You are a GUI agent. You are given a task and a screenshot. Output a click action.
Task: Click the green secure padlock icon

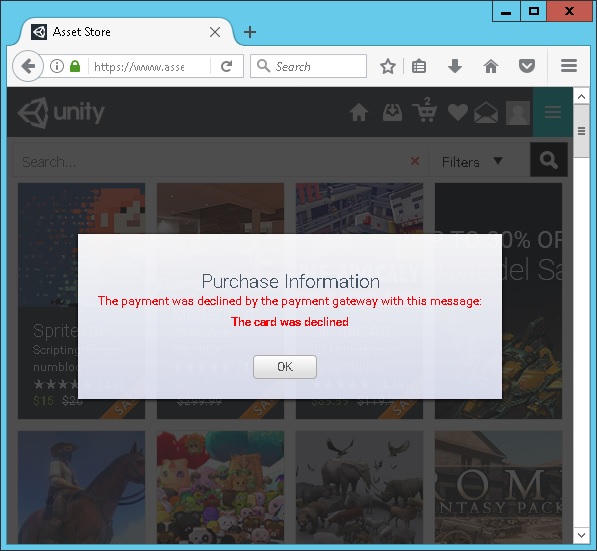(75, 66)
